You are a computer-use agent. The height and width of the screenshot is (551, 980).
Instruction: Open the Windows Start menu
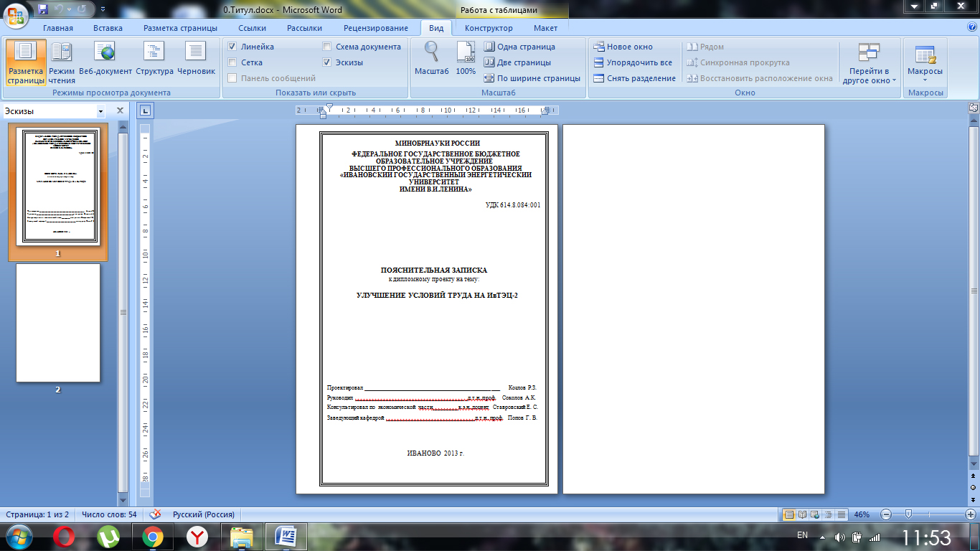[19, 537]
